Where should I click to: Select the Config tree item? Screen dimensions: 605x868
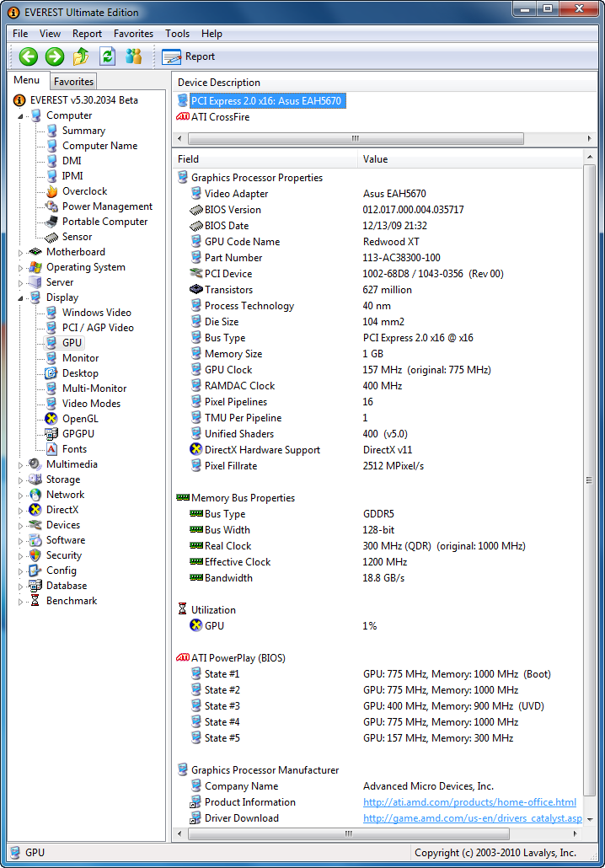pos(61,571)
